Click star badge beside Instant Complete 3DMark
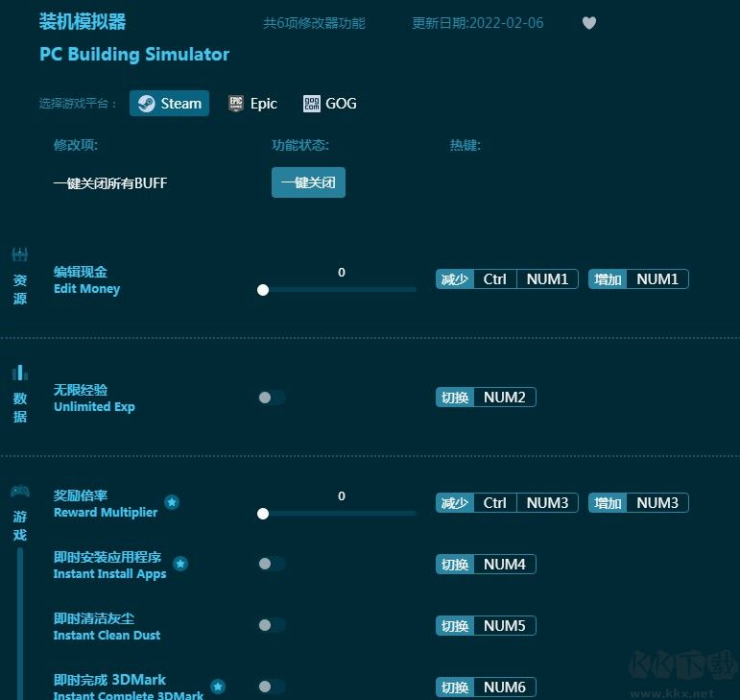The image size is (740, 700). point(218,687)
